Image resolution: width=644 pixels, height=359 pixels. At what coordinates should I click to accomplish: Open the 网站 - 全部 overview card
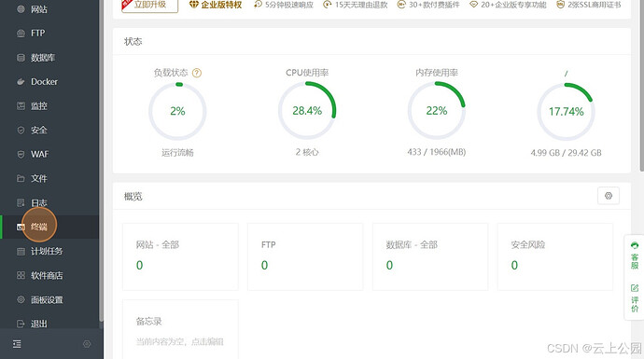(180, 256)
